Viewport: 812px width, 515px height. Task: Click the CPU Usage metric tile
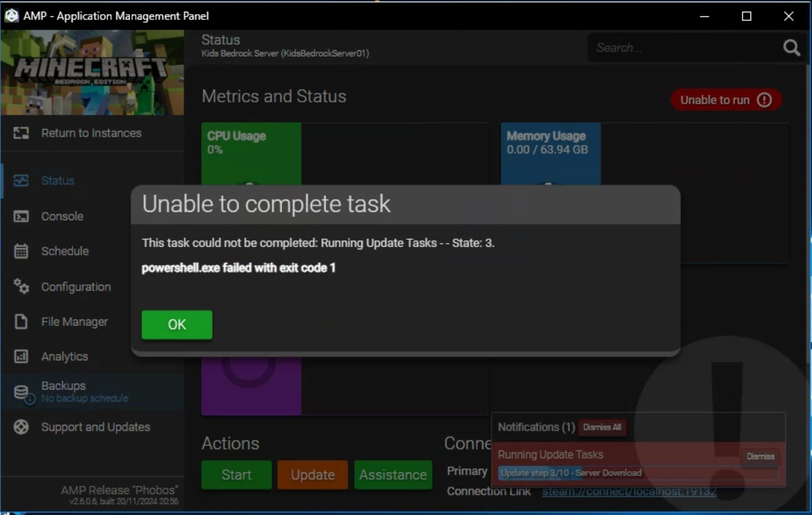(x=251, y=154)
